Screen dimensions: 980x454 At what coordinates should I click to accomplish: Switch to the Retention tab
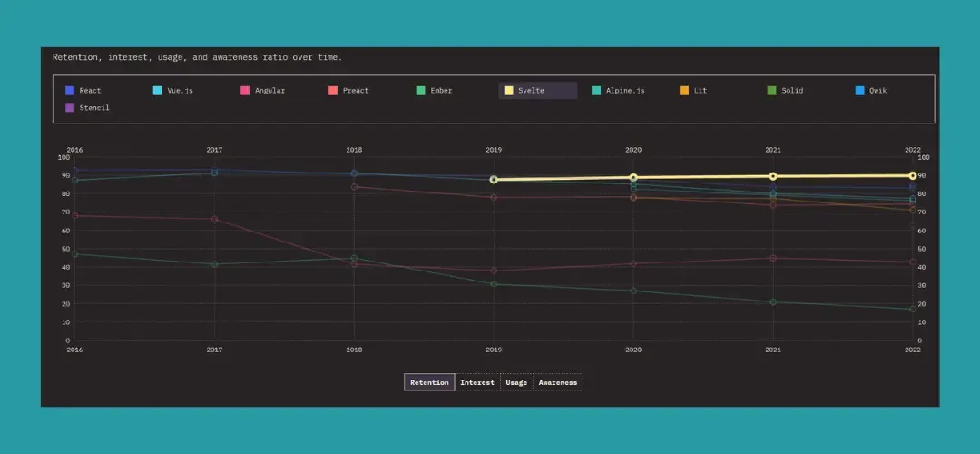[429, 382]
